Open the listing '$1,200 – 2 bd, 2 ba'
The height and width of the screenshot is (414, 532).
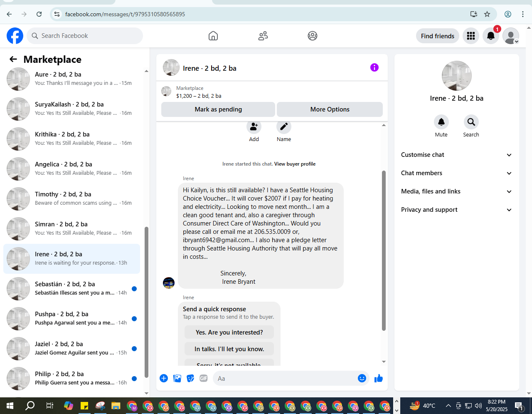pos(199,96)
